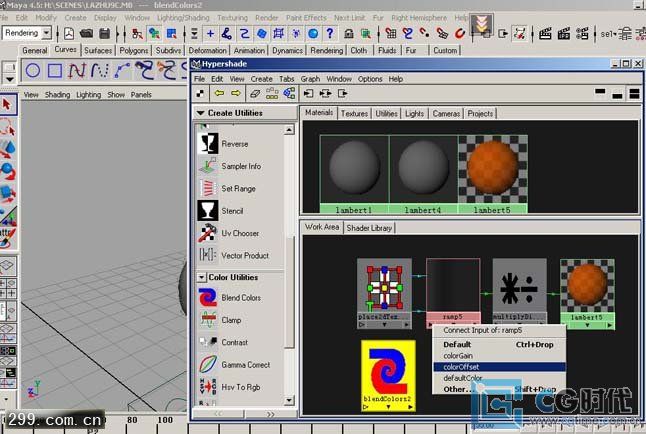Click the render current frame clapboard icon
Screen dimensions: 646x434
point(545,33)
